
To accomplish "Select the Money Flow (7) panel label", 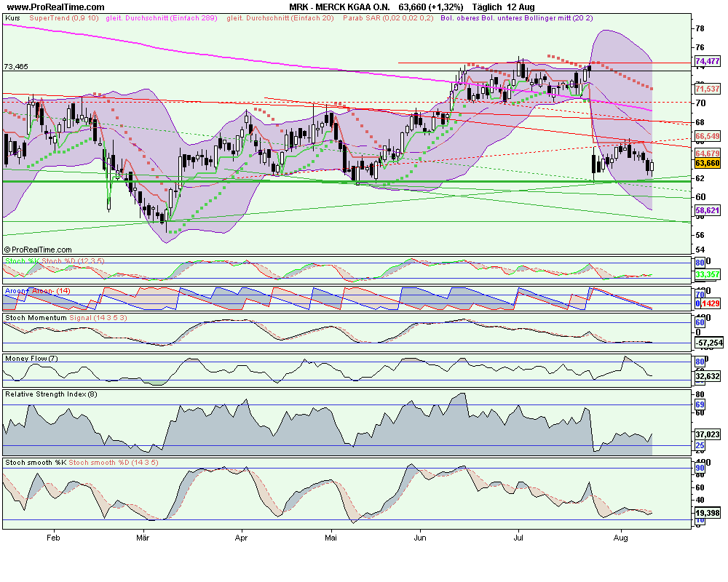I will (x=31, y=359).
